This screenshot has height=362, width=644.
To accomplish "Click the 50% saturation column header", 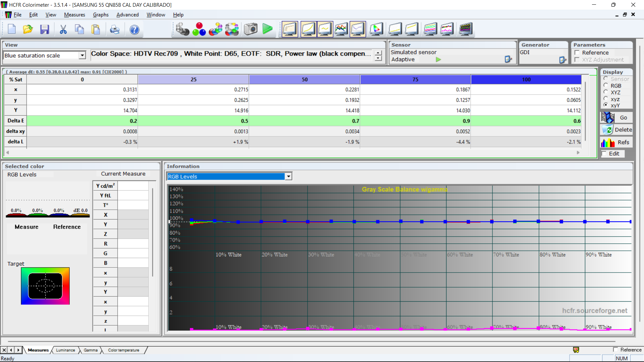I will 305,79.
